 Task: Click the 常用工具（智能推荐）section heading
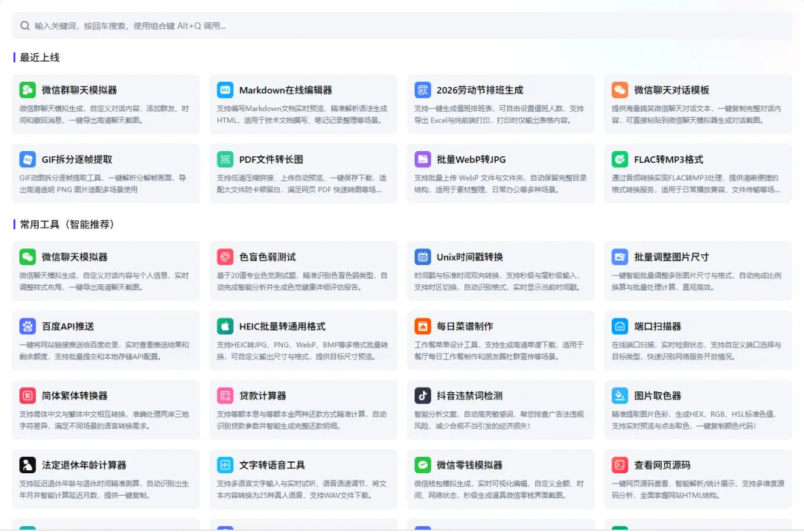(67, 225)
